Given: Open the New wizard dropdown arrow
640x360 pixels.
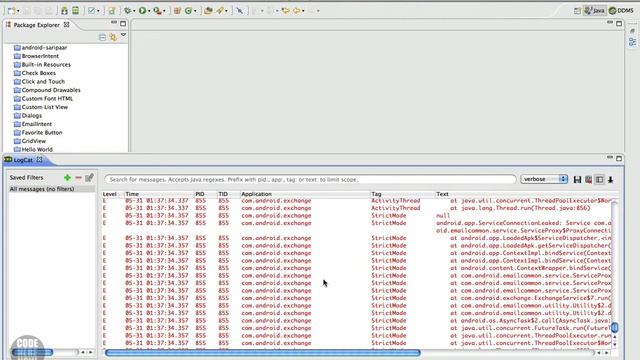Looking at the screenshot, I should pos(18,11).
